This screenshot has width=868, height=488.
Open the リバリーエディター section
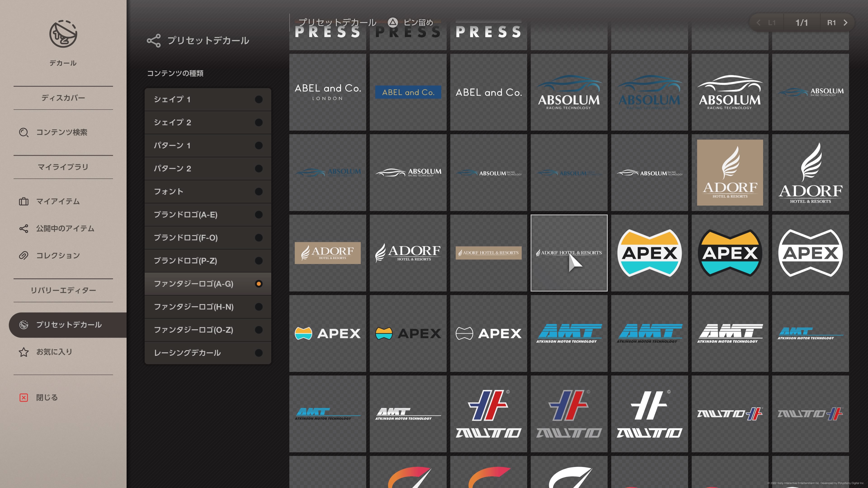pyautogui.click(x=63, y=290)
